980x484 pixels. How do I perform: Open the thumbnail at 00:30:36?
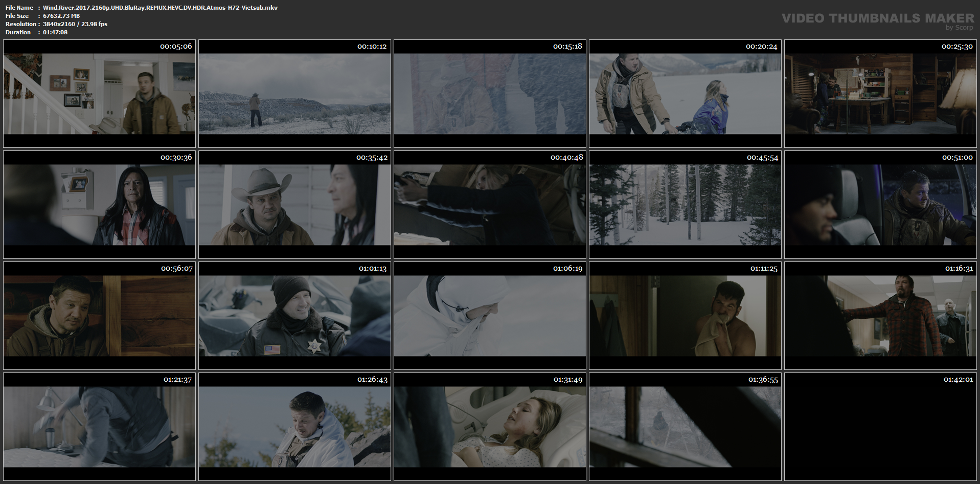99,205
